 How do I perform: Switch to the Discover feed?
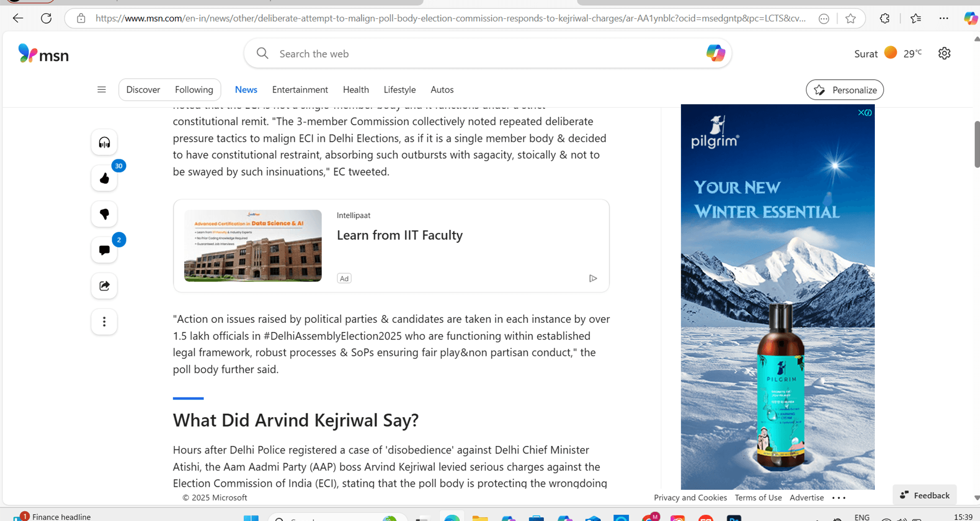click(x=143, y=90)
